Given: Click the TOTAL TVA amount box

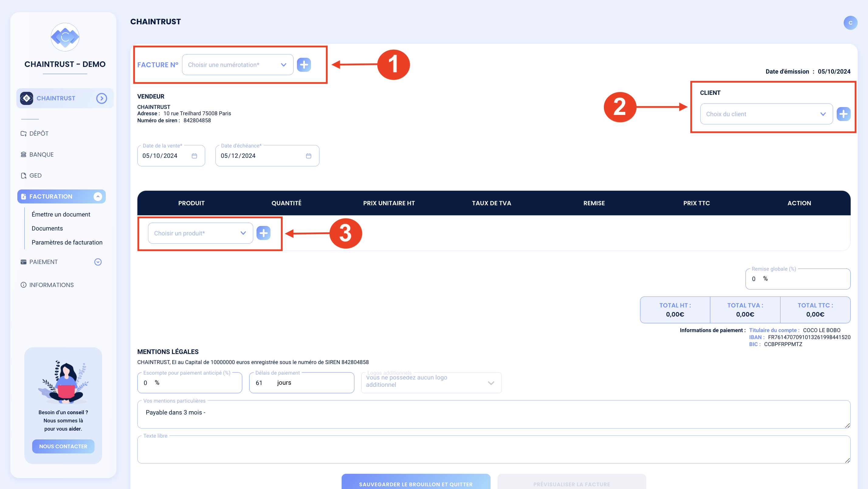Looking at the screenshot, I should coord(745,310).
